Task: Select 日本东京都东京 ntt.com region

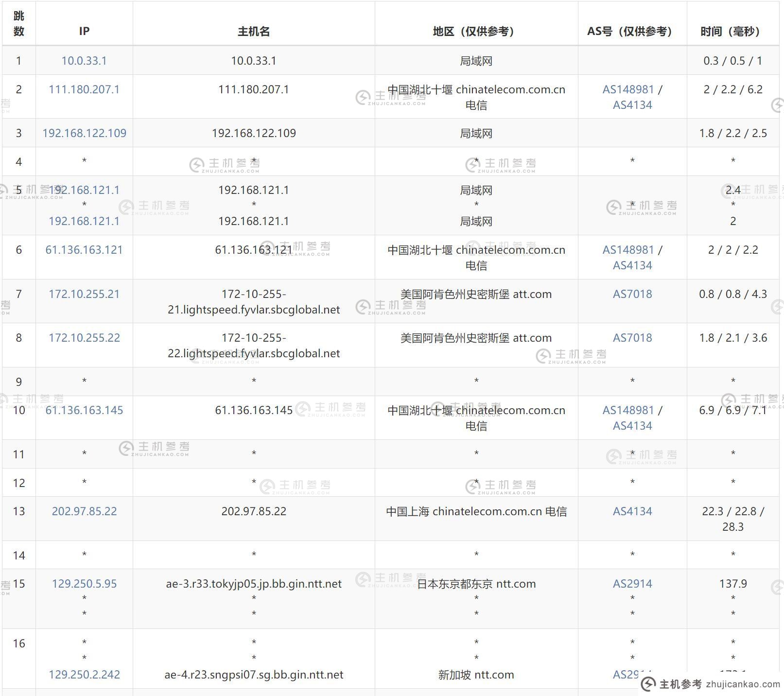Action: click(x=476, y=584)
